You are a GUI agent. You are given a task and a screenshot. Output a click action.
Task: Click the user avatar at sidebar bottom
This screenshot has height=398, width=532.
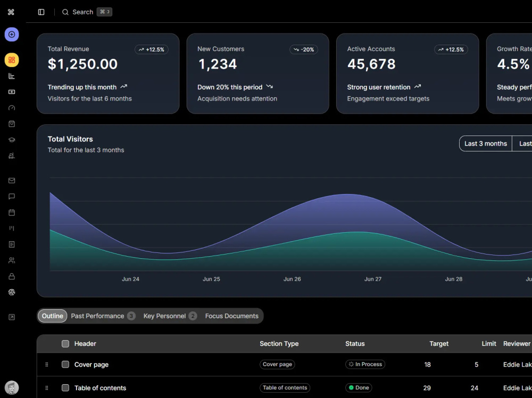(x=12, y=387)
